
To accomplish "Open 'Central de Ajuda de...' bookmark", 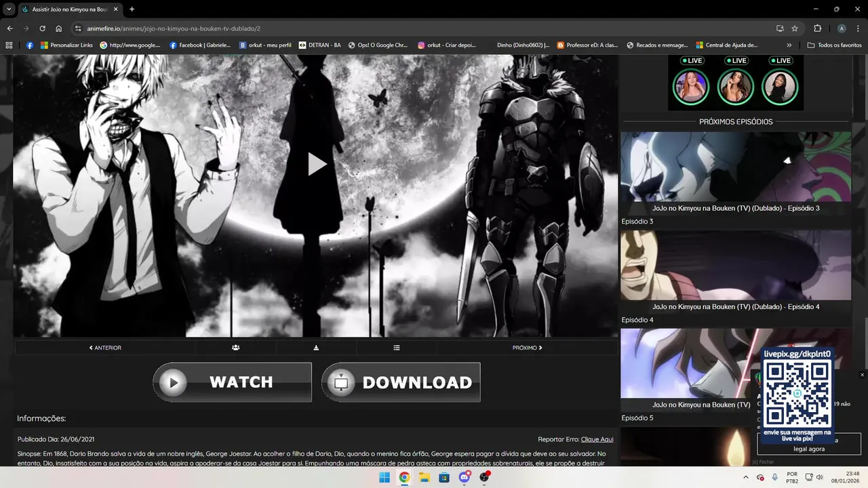I will point(727,45).
